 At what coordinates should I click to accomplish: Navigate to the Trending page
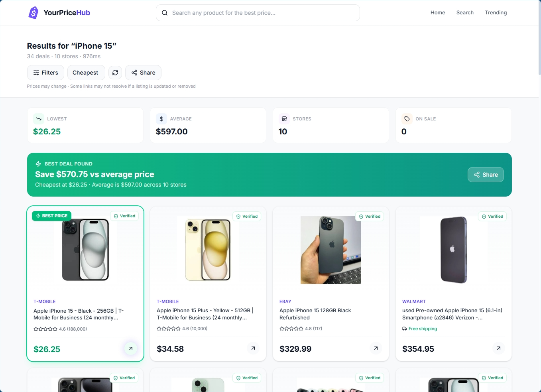click(496, 12)
